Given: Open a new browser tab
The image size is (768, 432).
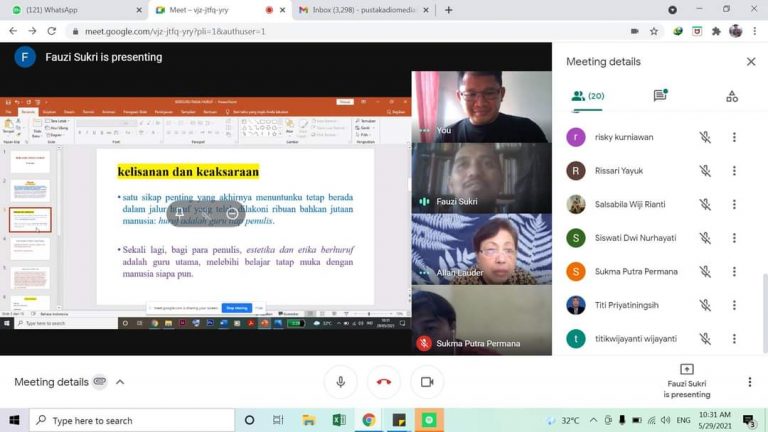Looking at the screenshot, I should (448, 10).
